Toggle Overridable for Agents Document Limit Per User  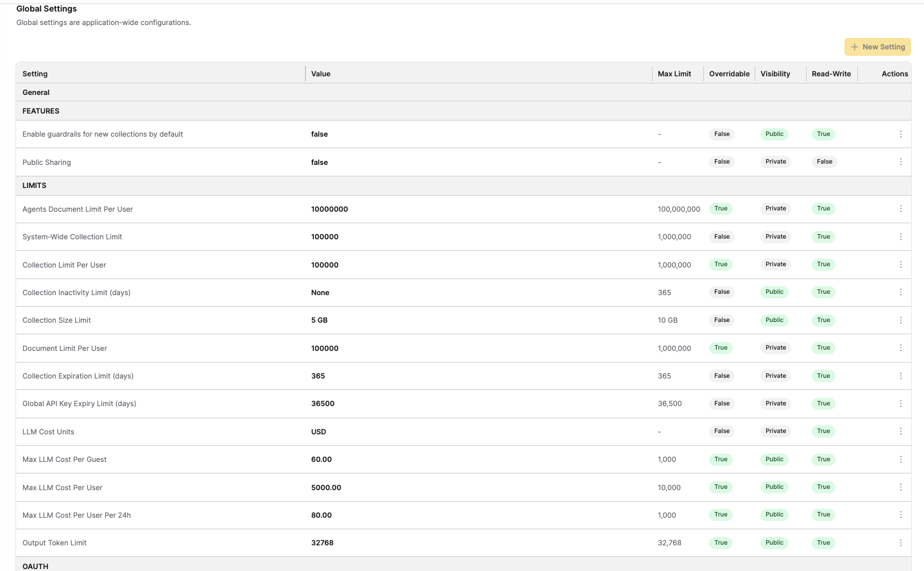pyautogui.click(x=721, y=209)
